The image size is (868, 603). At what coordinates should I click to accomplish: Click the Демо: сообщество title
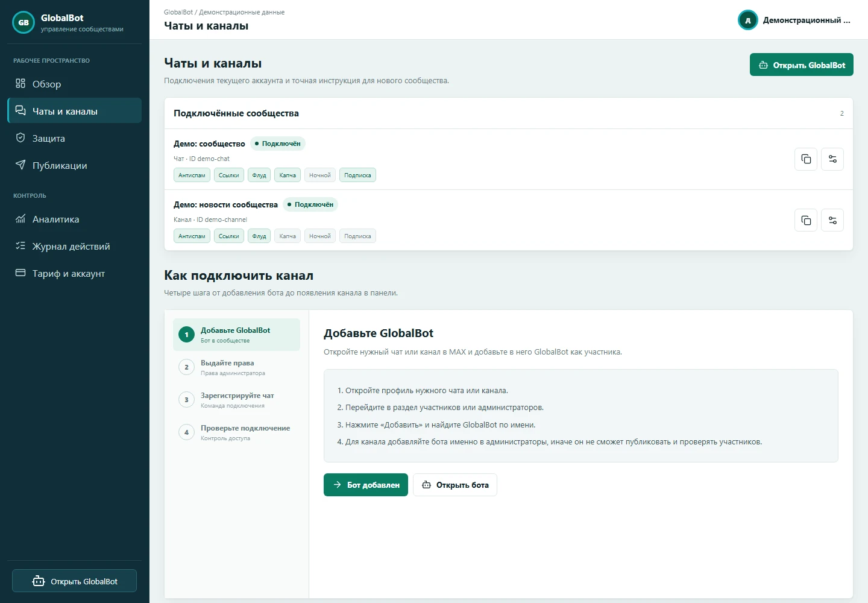click(x=209, y=144)
